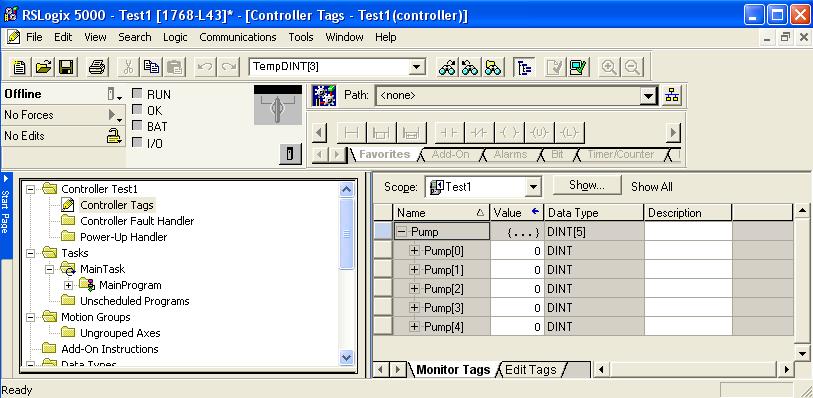Switch to the Edit Tags tab
This screenshot has height=398, width=813.
pos(530,369)
